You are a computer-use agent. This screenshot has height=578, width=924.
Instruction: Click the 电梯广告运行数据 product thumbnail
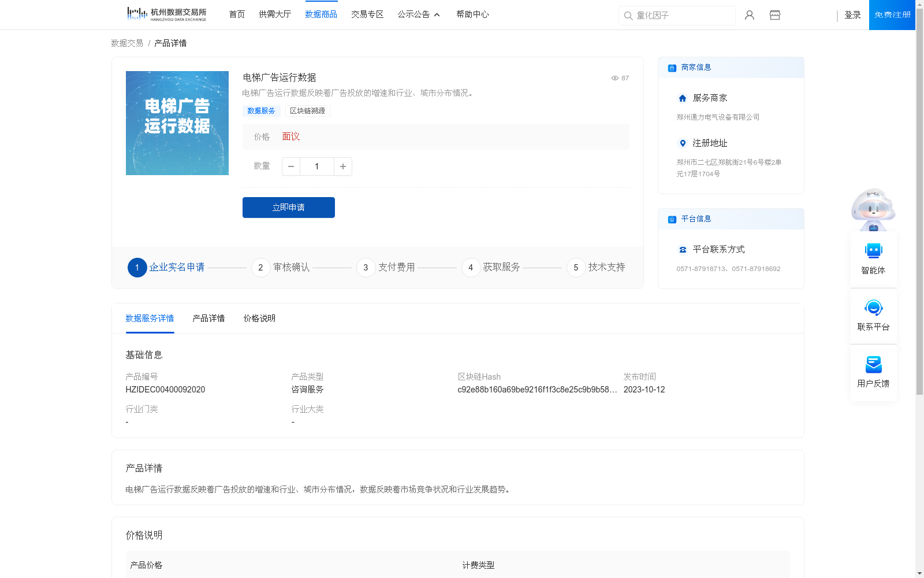pos(177,123)
